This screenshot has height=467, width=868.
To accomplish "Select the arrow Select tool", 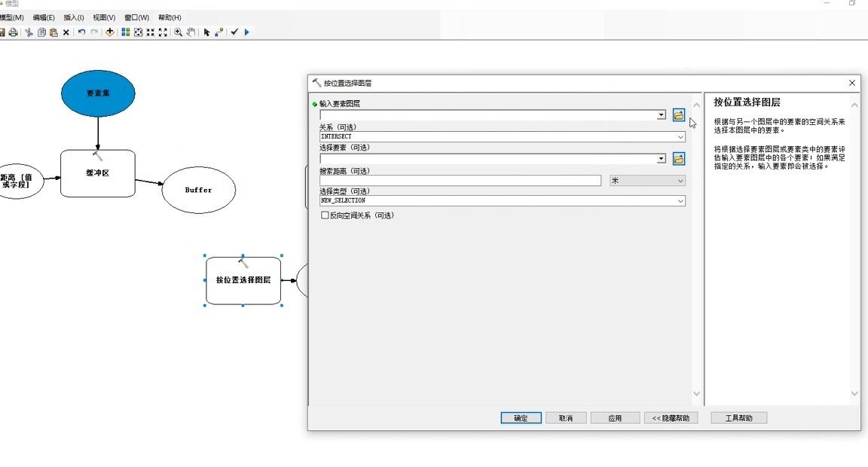I will tap(206, 32).
